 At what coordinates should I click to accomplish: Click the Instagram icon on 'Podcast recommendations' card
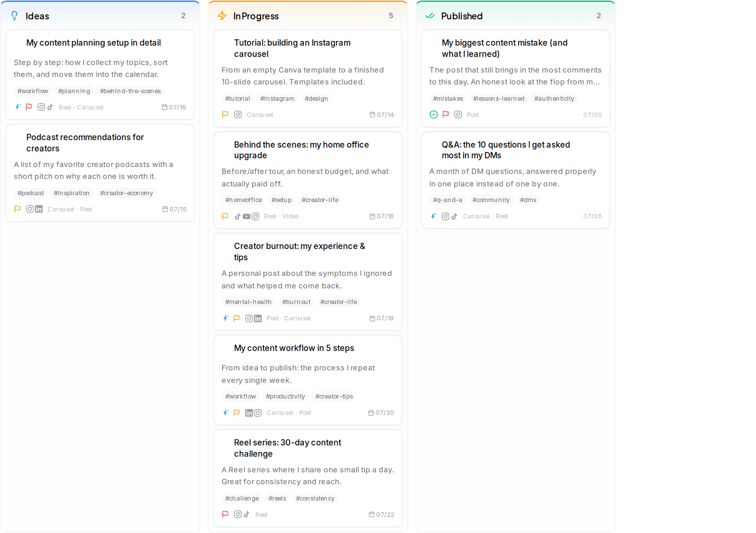pyautogui.click(x=30, y=209)
